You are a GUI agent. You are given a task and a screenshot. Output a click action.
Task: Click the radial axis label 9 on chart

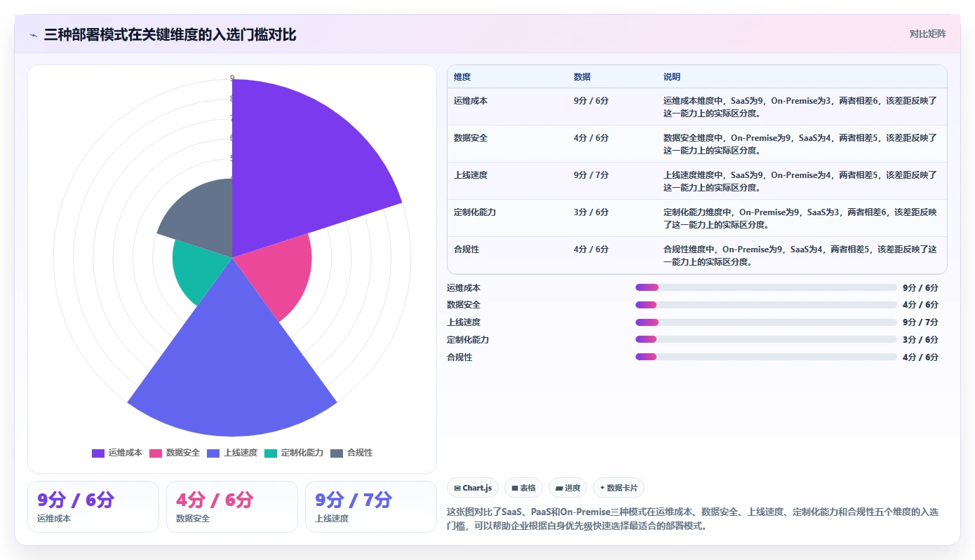click(x=232, y=78)
